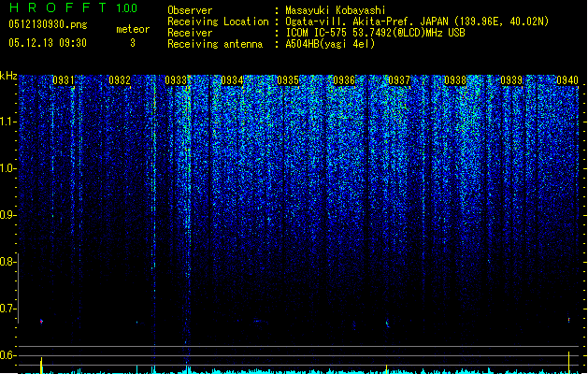Click the 0937 time marker
Image resolution: width=588 pixels, height=374 pixels.
(399, 80)
